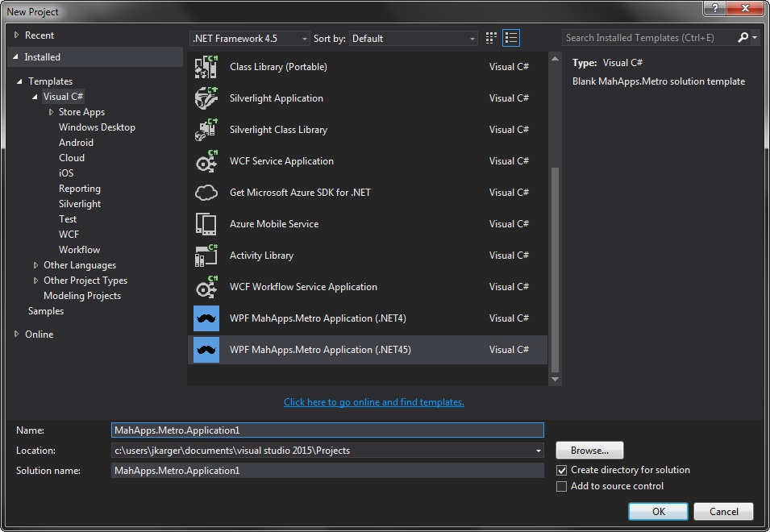Click the Search Installed Templates box
This screenshot has height=532, width=770.
coord(649,37)
